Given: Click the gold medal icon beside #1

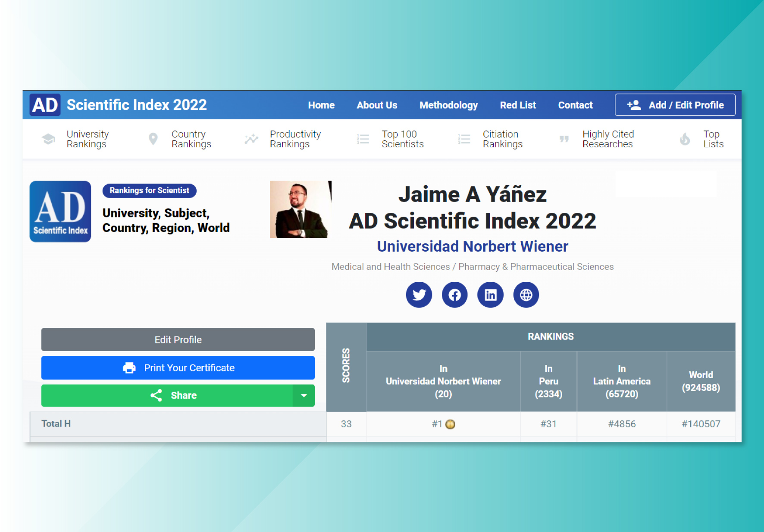Looking at the screenshot, I should (x=451, y=424).
